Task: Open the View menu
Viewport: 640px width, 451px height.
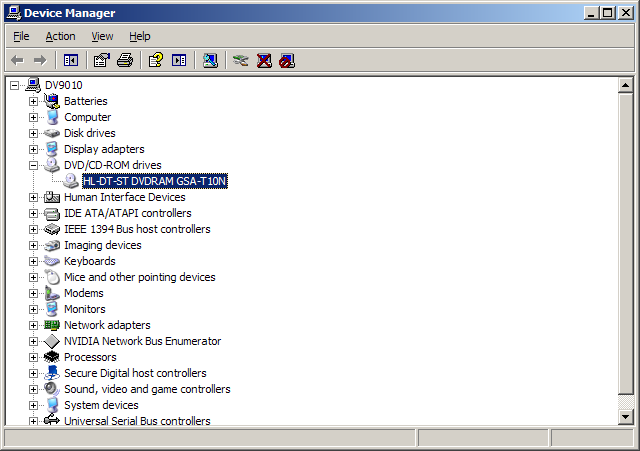Action: 102,36
